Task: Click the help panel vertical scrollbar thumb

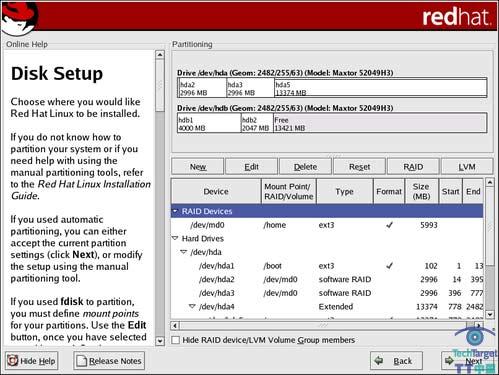Action: click(160, 85)
